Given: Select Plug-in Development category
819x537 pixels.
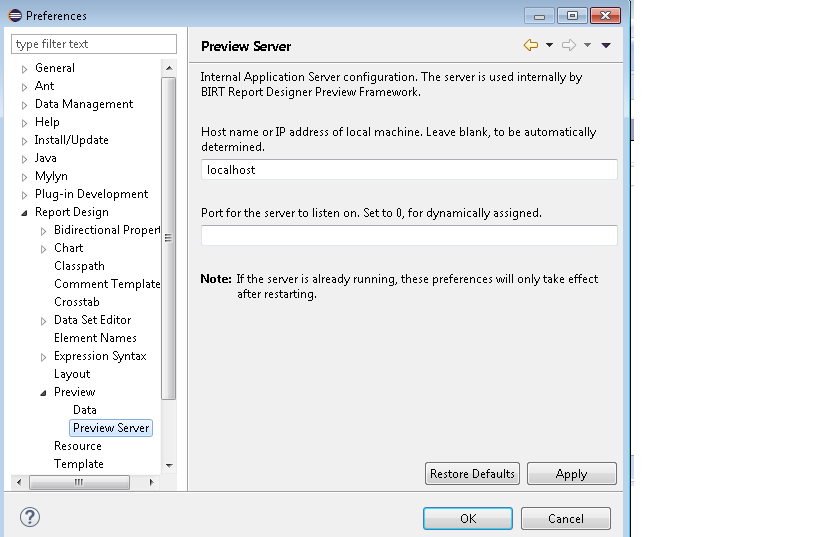Looking at the screenshot, I should point(91,194).
